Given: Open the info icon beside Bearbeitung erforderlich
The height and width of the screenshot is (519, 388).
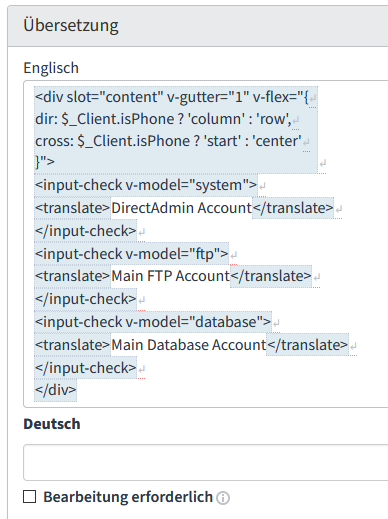Looking at the screenshot, I should [x=223, y=498].
